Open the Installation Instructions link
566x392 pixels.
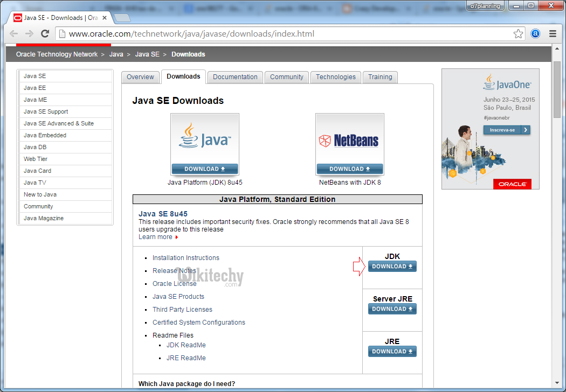click(186, 258)
